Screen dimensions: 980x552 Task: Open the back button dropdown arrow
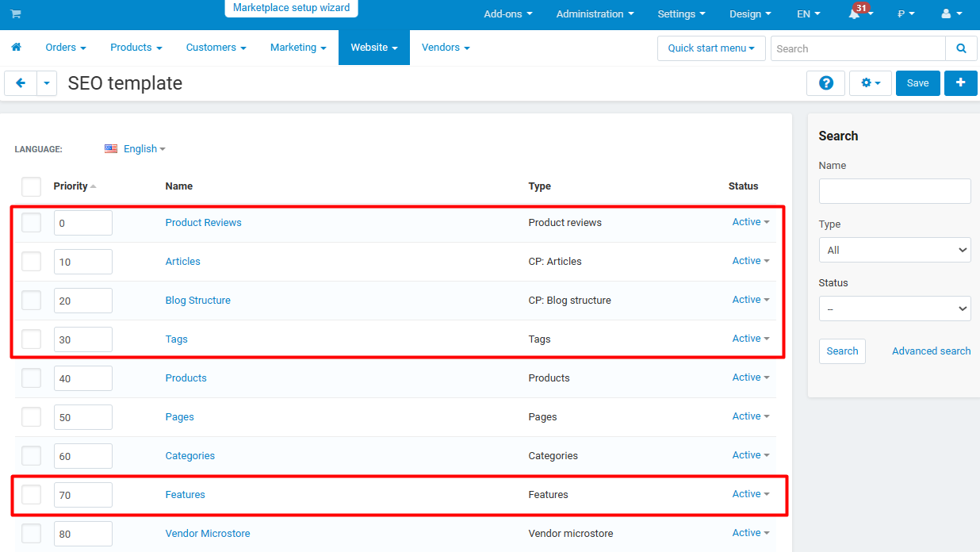[x=47, y=83]
